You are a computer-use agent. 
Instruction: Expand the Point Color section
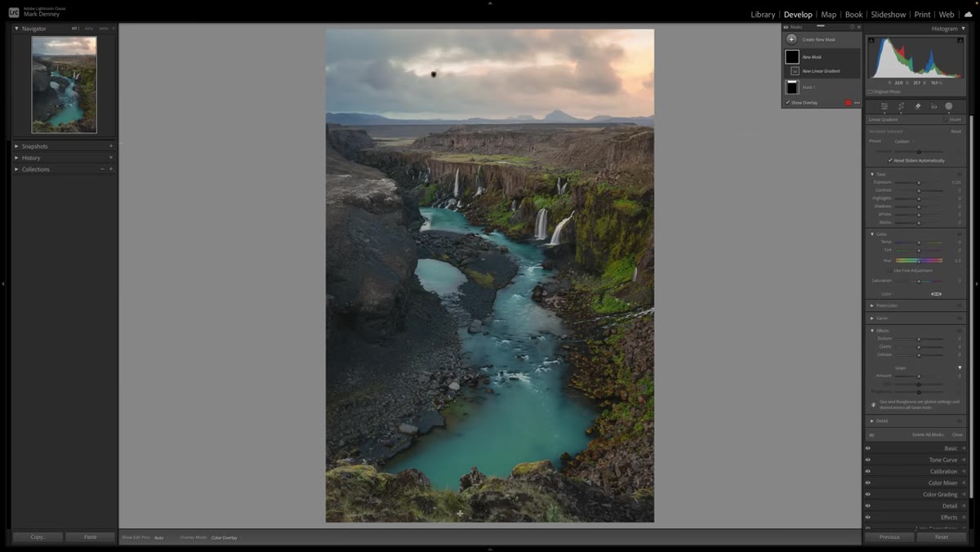(x=872, y=305)
